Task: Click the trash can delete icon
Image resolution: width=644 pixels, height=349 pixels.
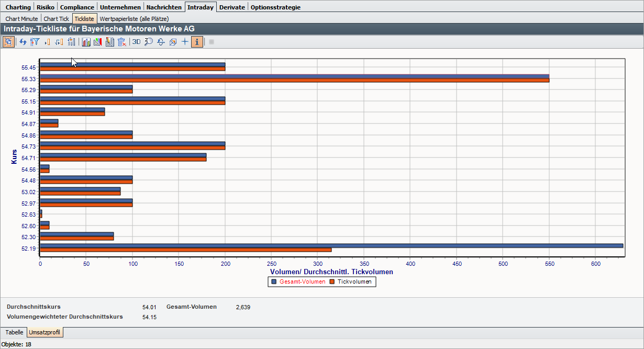Action: tap(121, 42)
